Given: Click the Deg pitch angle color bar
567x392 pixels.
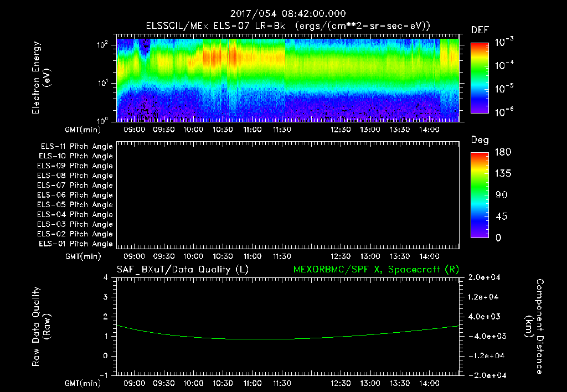Looking at the screenshot, I should pyautogui.click(x=480, y=195).
